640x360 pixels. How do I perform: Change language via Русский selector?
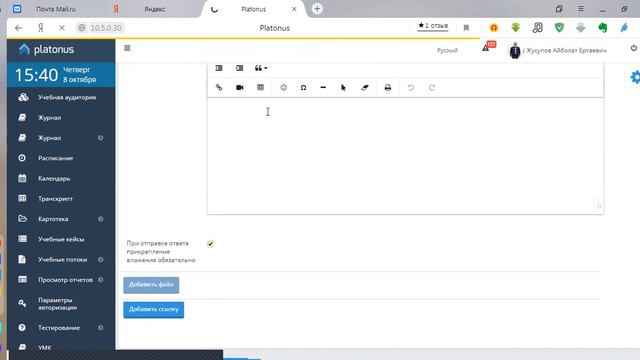[x=447, y=50]
